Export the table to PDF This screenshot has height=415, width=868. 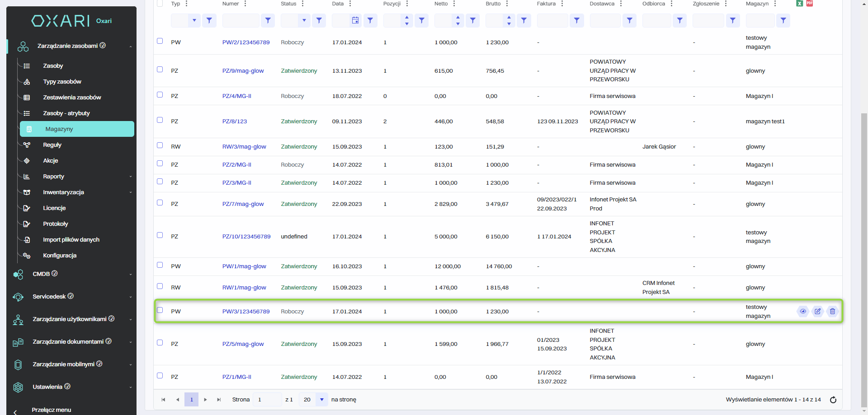pos(810,3)
